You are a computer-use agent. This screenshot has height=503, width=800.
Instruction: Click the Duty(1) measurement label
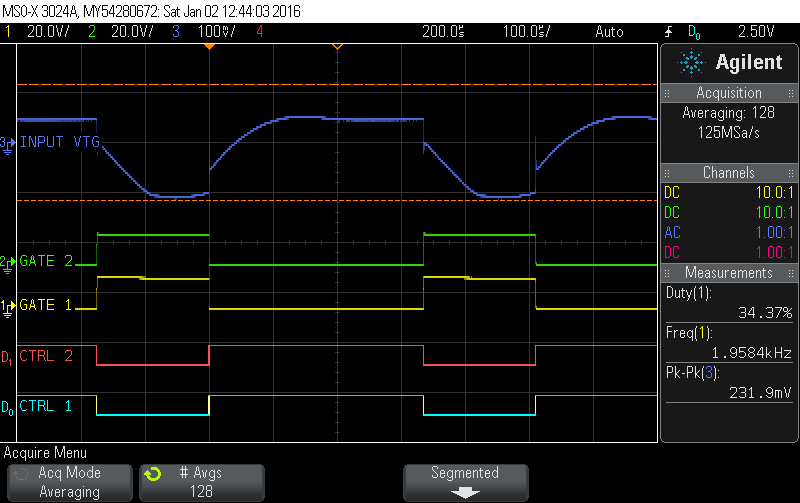click(x=688, y=293)
